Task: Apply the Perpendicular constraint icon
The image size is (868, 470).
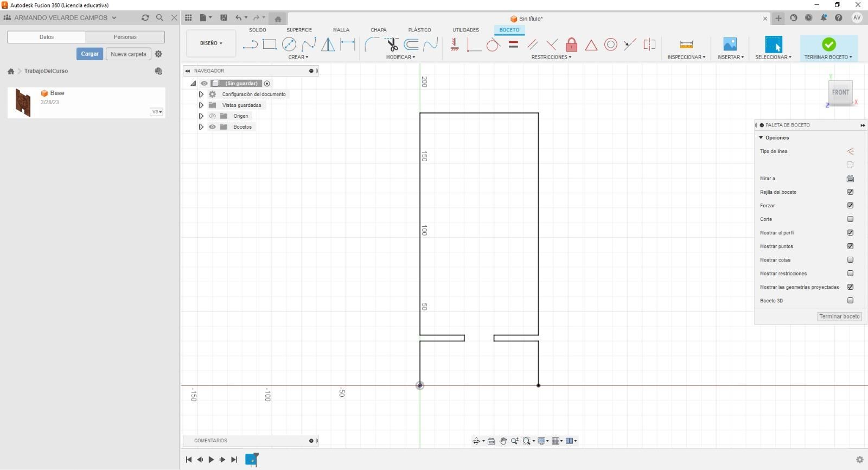Action: (x=474, y=45)
